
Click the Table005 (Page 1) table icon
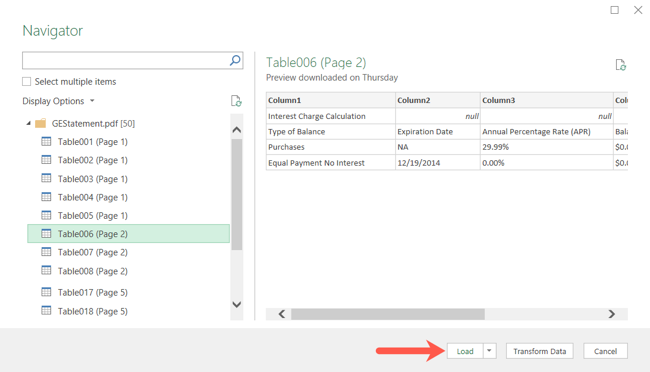46,215
